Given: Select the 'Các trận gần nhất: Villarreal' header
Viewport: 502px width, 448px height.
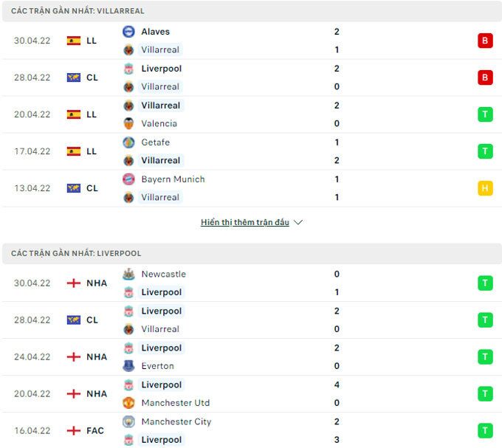Looking at the screenshot, I should coord(78,11).
